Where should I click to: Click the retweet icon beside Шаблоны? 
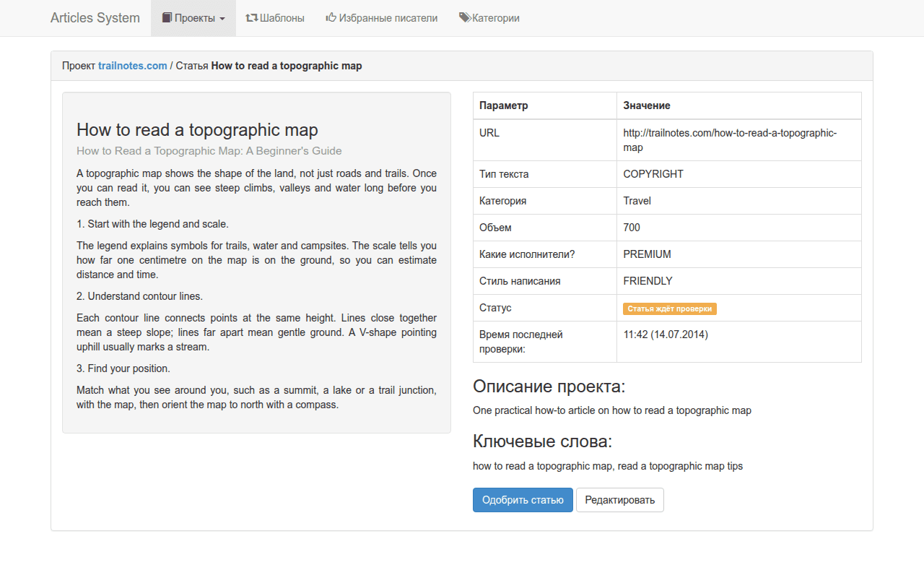click(252, 18)
